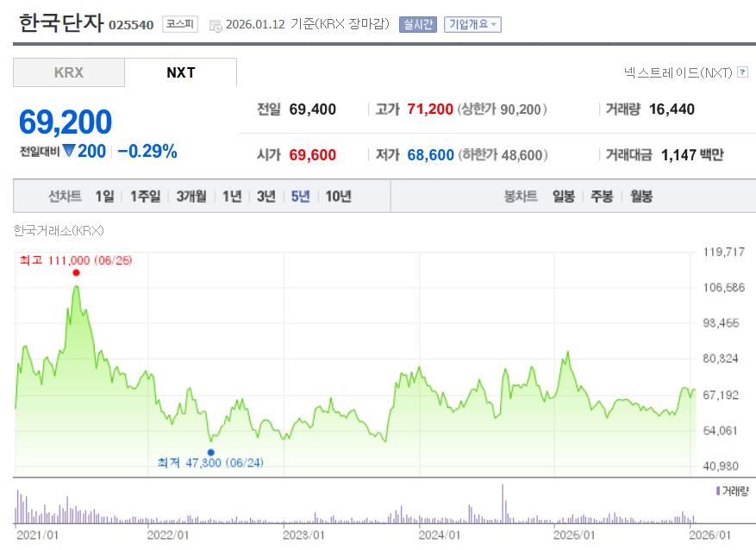
Task: Click the current price 69,200
Action: [x=66, y=122]
